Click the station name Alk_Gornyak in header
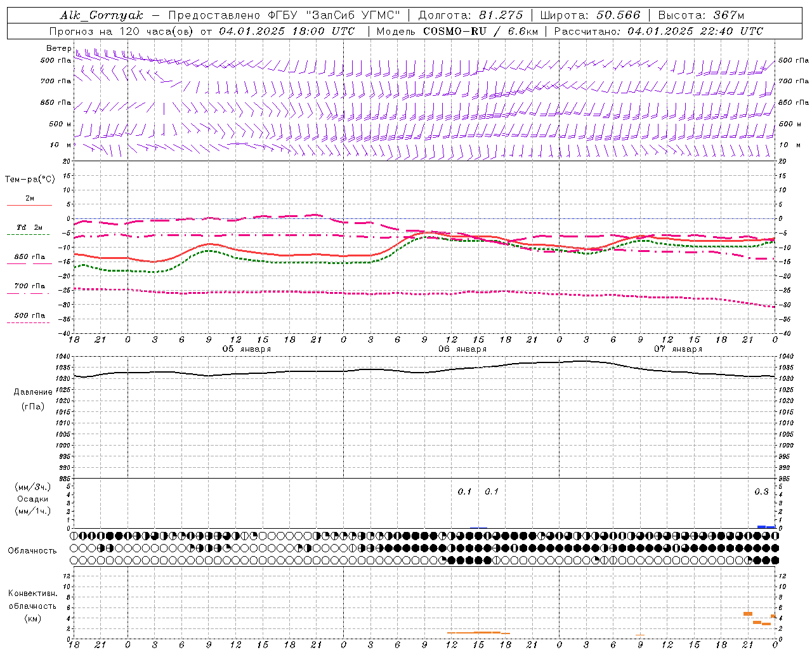Image resolution: width=812 pixels, height=650 pixels. point(101,15)
